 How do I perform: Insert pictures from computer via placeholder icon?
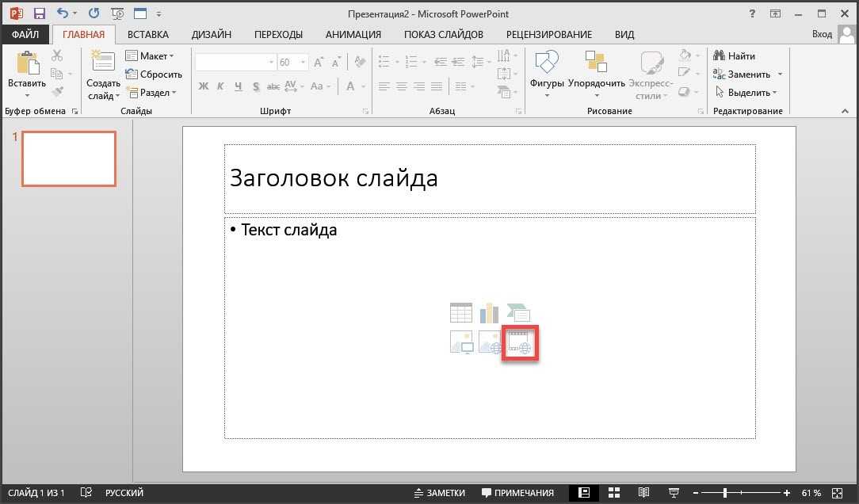tap(460, 342)
